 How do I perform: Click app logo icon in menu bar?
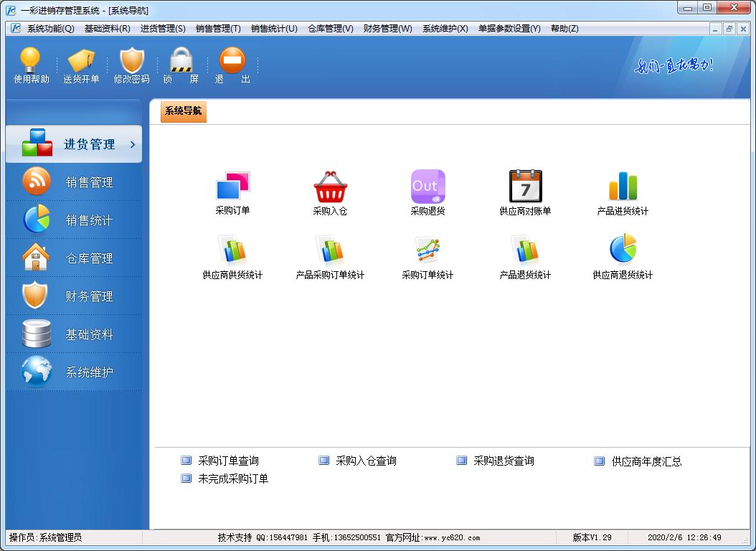pyautogui.click(x=16, y=29)
